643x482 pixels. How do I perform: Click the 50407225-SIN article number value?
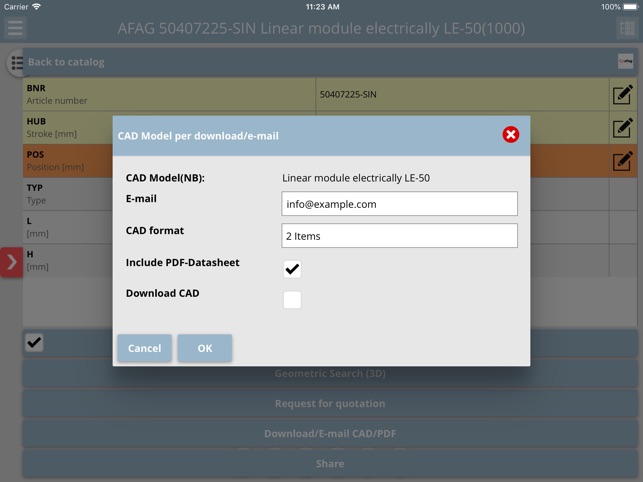[348, 94]
